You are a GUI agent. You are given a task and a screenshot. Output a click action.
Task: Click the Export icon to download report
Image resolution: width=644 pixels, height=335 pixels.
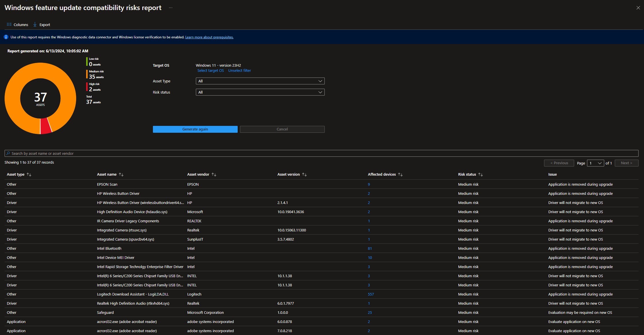(x=36, y=24)
